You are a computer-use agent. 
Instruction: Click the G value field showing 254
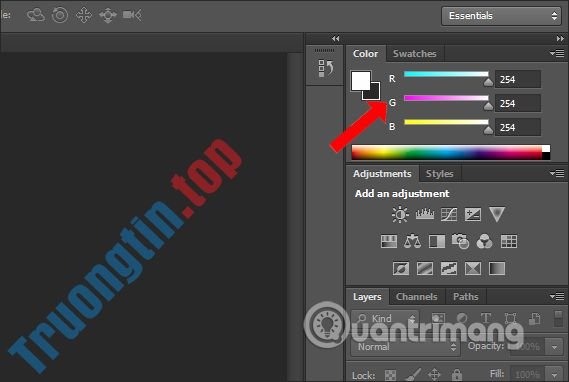point(518,103)
